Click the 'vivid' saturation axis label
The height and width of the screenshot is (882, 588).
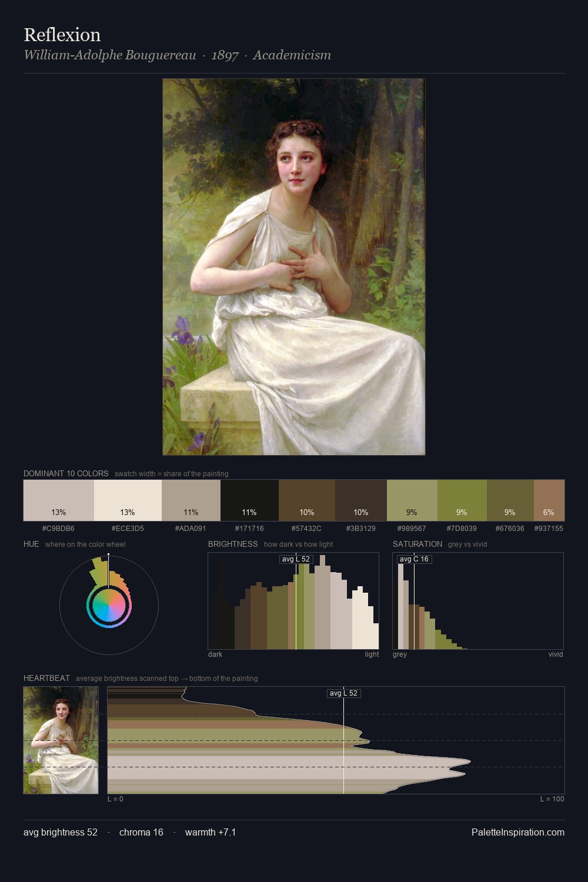point(556,654)
